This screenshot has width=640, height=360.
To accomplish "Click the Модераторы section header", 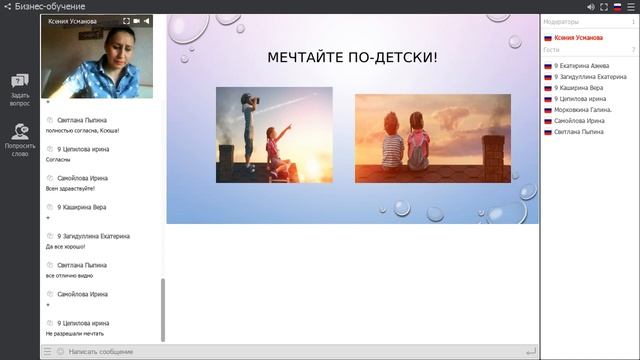I will click(x=590, y=22).
